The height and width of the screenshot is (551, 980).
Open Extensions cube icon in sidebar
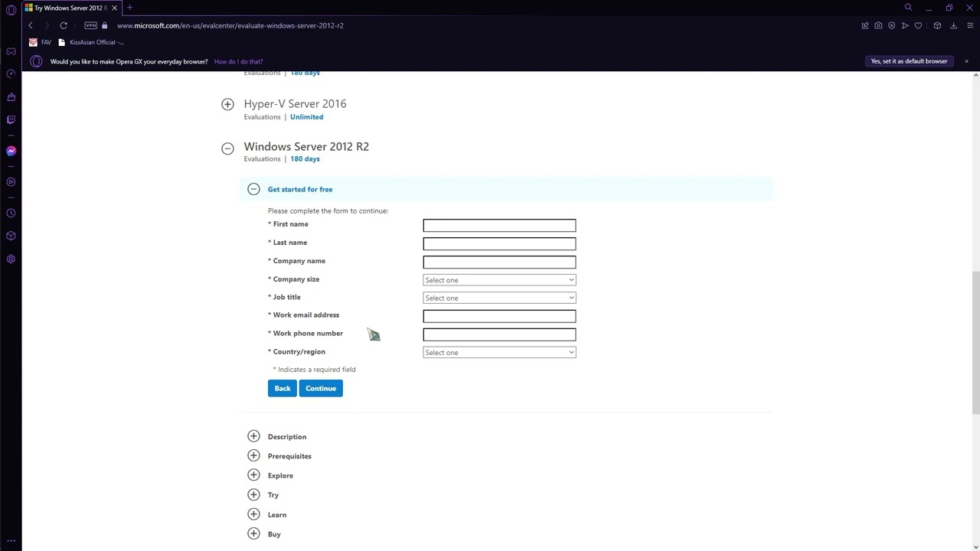point(11,236)
